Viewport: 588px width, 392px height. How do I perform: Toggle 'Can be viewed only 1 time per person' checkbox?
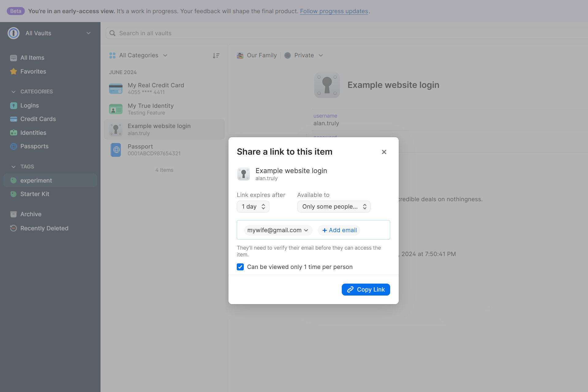(x=240, y=266)
